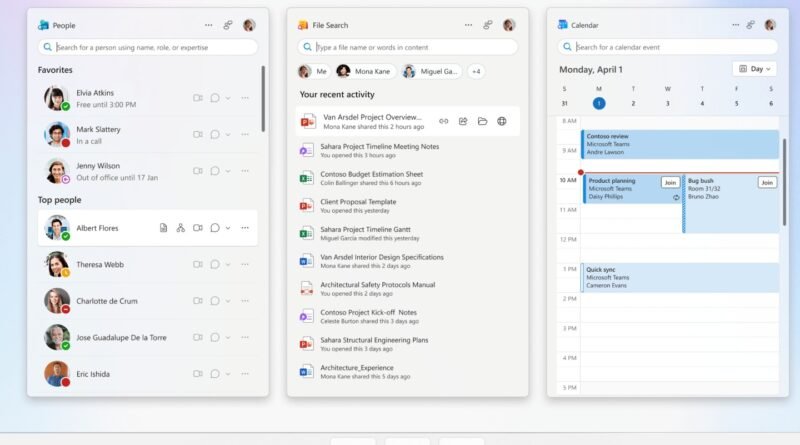This screenshot has width=800, height=445.
Task: Select day 5 in the week strip
Action: 736,104
